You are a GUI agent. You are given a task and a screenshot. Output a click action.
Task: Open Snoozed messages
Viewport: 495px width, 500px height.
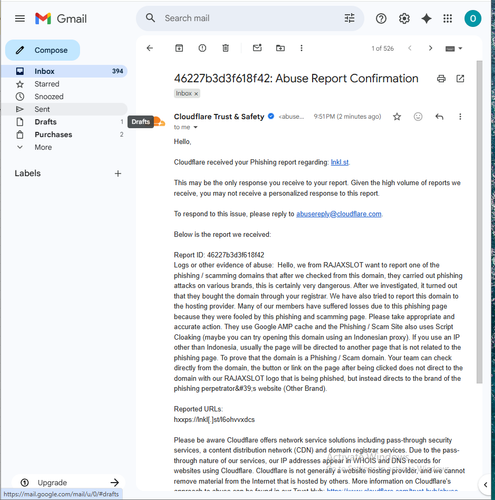point(64,97)
